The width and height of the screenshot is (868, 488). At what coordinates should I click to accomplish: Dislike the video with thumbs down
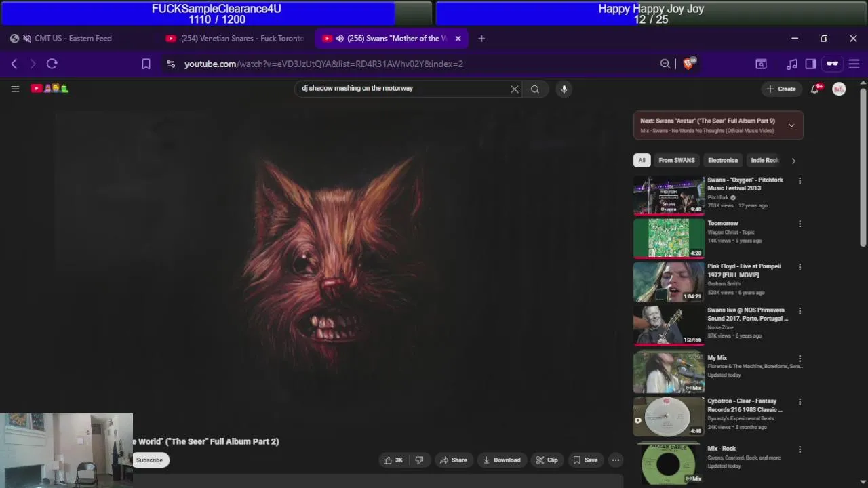419,460
